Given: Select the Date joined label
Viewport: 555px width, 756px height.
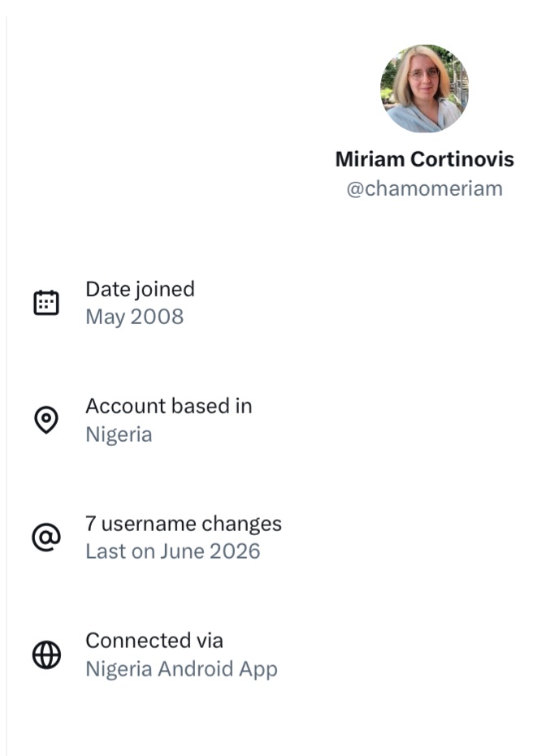Looking at the screenshot, I should (140, 289).
